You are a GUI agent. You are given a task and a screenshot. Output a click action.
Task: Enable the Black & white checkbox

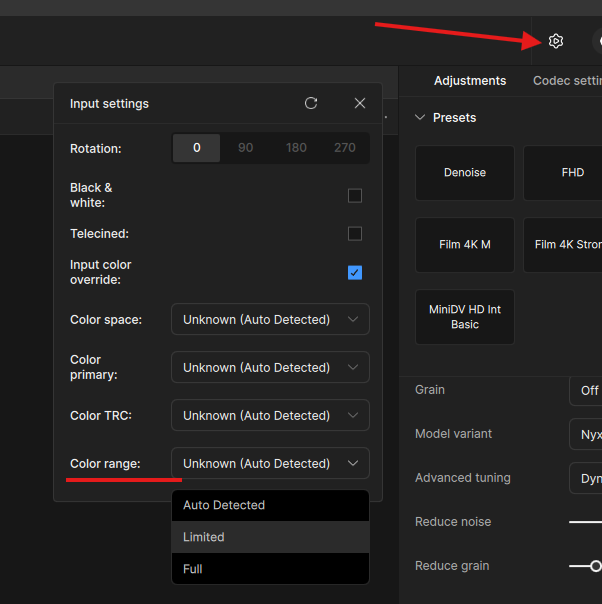[x=355, y=196]
